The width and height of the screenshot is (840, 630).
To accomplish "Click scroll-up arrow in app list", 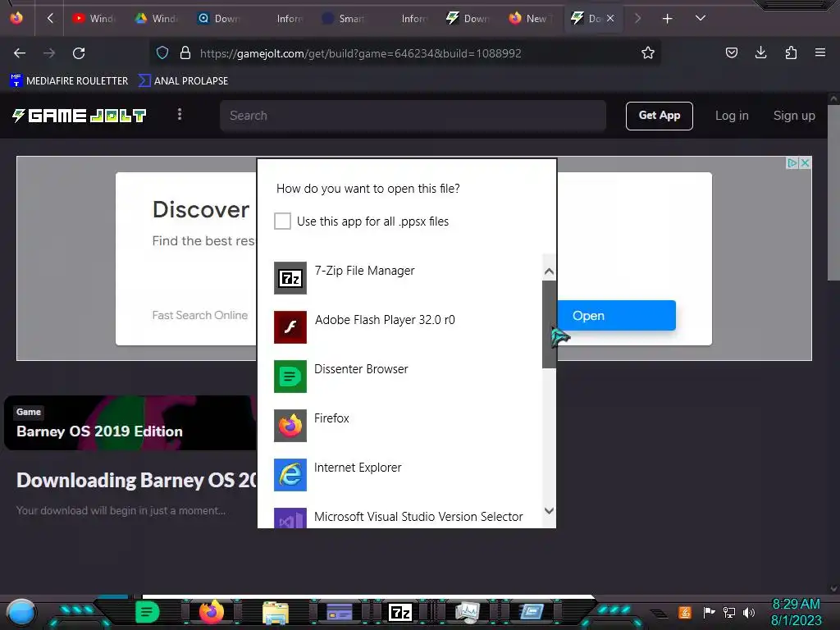I will (549, 272).
